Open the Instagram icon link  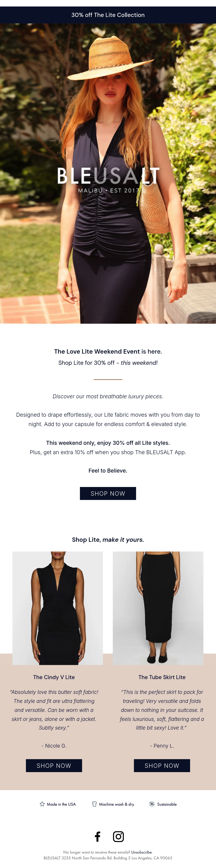(x=118, y=836)
